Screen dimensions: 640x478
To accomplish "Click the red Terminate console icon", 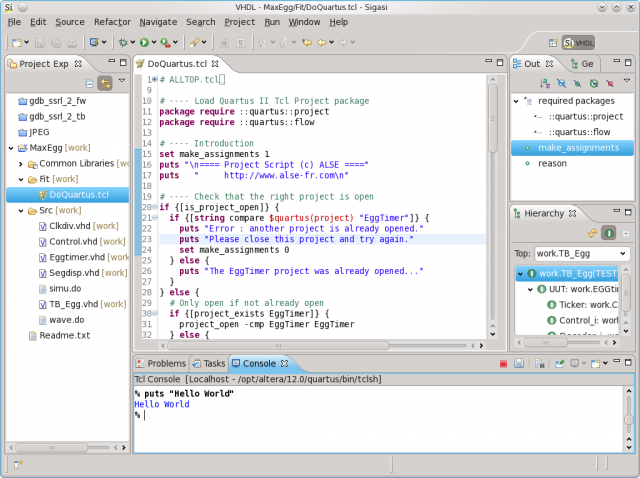I will point(503,364).
